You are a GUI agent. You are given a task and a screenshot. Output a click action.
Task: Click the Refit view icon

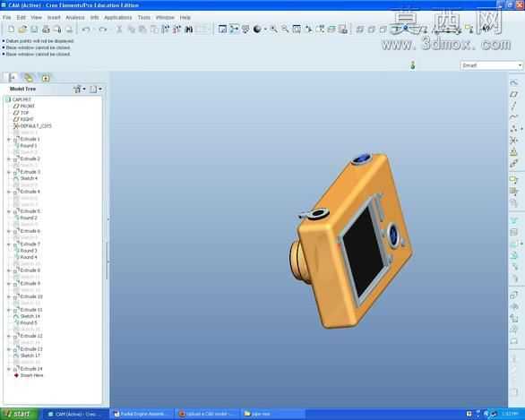(297, 30)
